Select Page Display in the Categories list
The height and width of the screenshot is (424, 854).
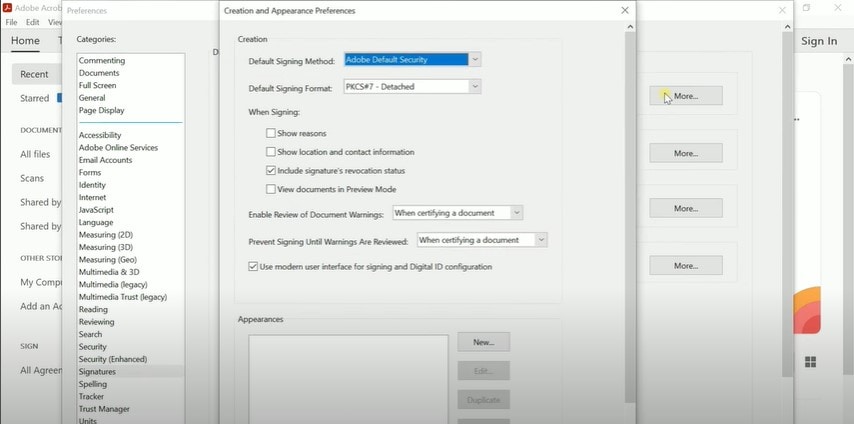101,111
